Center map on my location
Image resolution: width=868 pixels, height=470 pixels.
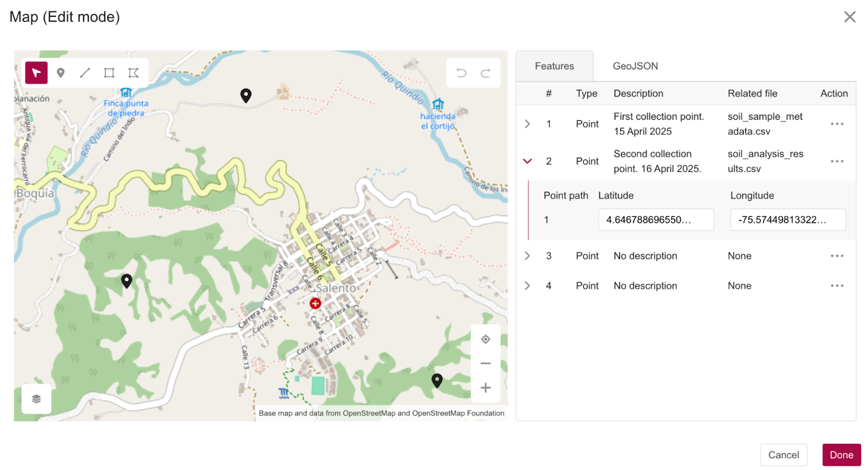coord(486,339)
